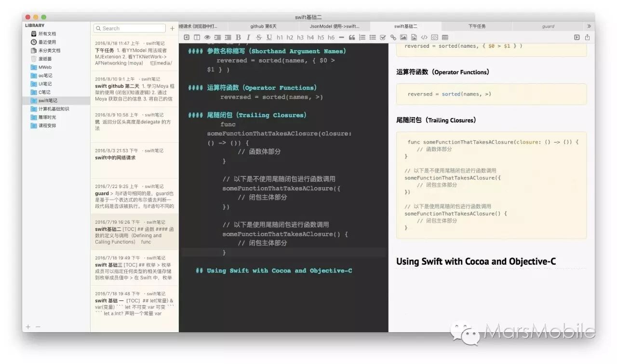Viewport: 617px width, 364px height.
Task: Select the oc笔记 folder
Action: (56, 75)
